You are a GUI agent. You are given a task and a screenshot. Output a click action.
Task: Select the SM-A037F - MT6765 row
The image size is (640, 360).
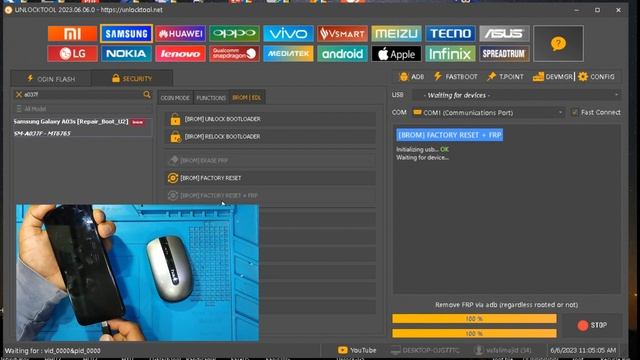(x=82, y=133)
